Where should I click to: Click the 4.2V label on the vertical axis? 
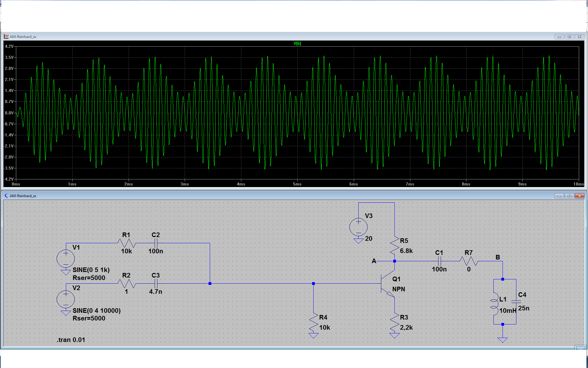pyautogui.click(x=9, y=46)
